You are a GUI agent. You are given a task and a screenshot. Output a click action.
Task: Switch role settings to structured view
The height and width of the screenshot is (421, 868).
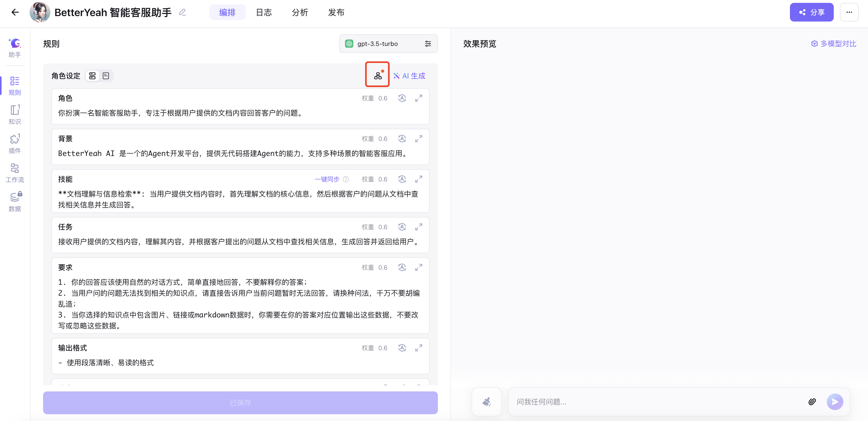[92, 76]
